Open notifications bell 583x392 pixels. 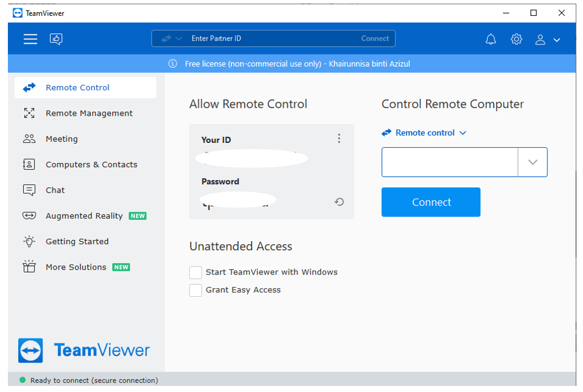point(491,39)
